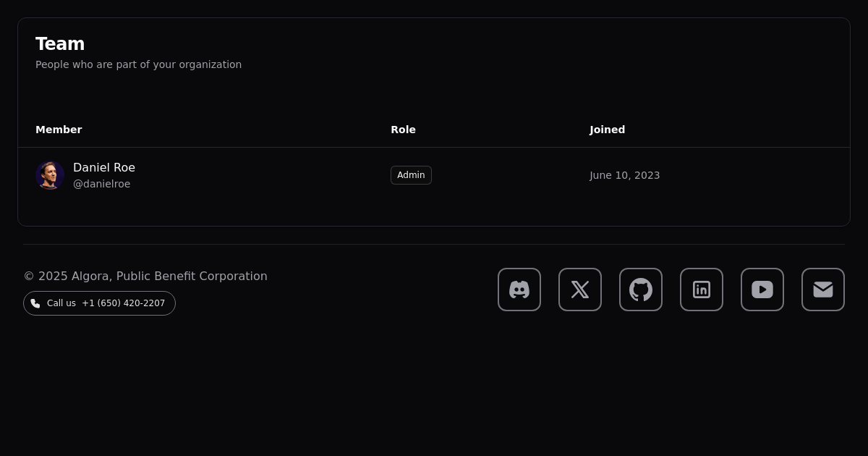868x456 pixels.
Task: Click the Admin role badge
Action: tap(411, 175)
